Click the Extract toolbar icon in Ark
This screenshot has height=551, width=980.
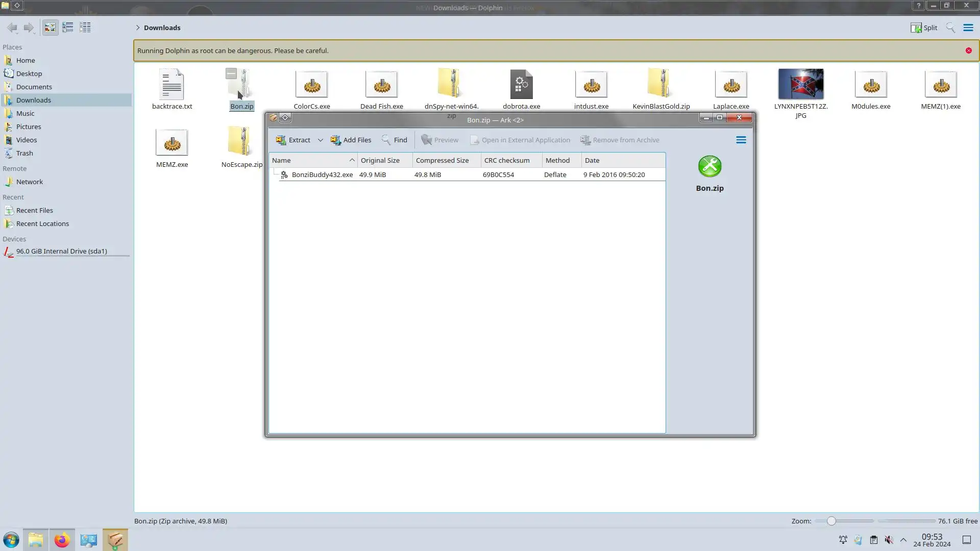pos(281,140)
